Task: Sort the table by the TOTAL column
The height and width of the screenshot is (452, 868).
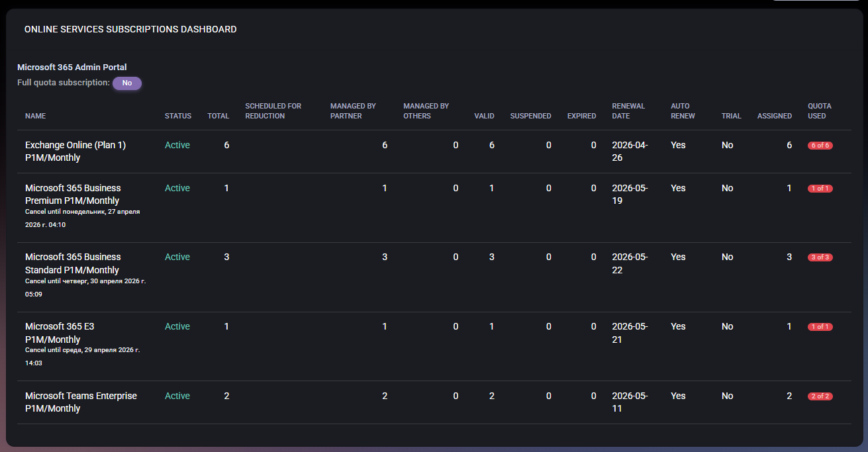Action: tap(218, 116)
